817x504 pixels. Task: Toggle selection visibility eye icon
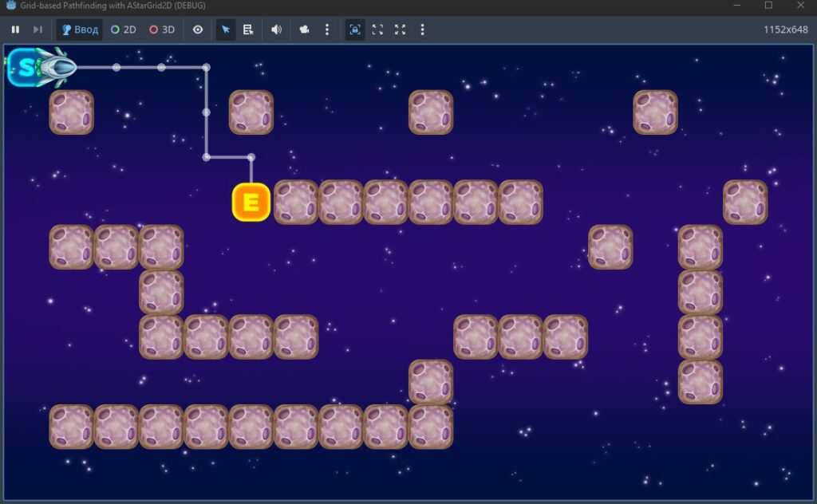coord(198,30)
